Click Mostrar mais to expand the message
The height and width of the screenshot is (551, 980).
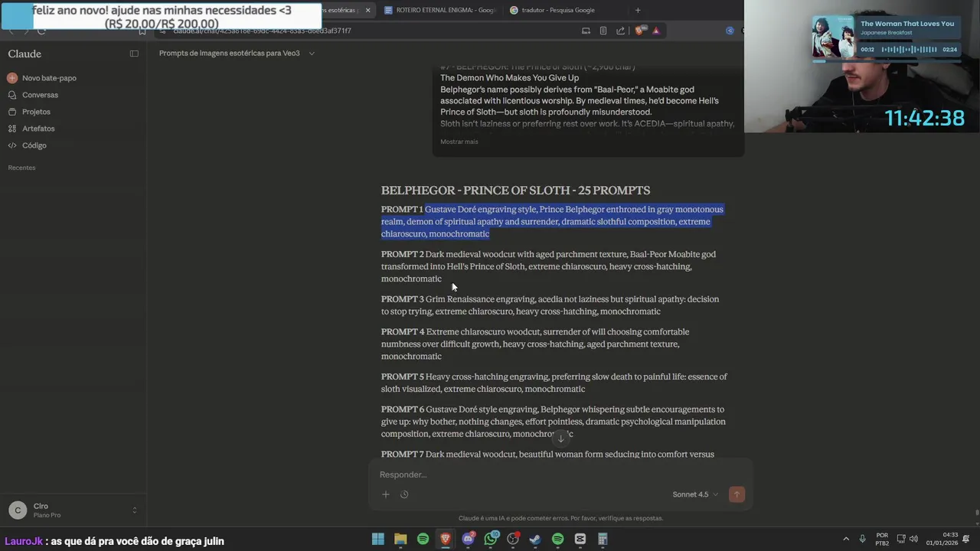[459, 142]
